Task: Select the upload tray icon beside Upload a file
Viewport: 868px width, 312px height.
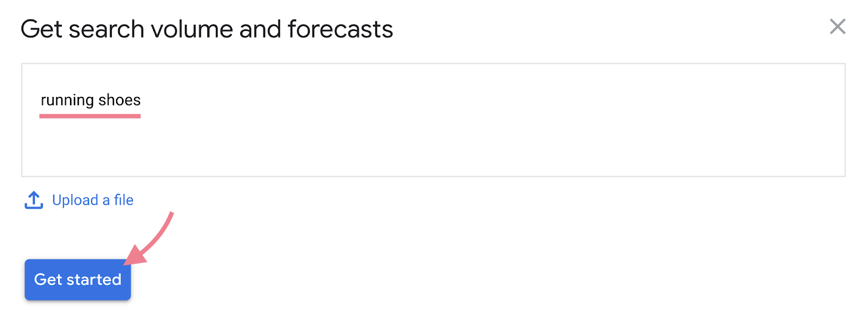Action: coord(34,200)
